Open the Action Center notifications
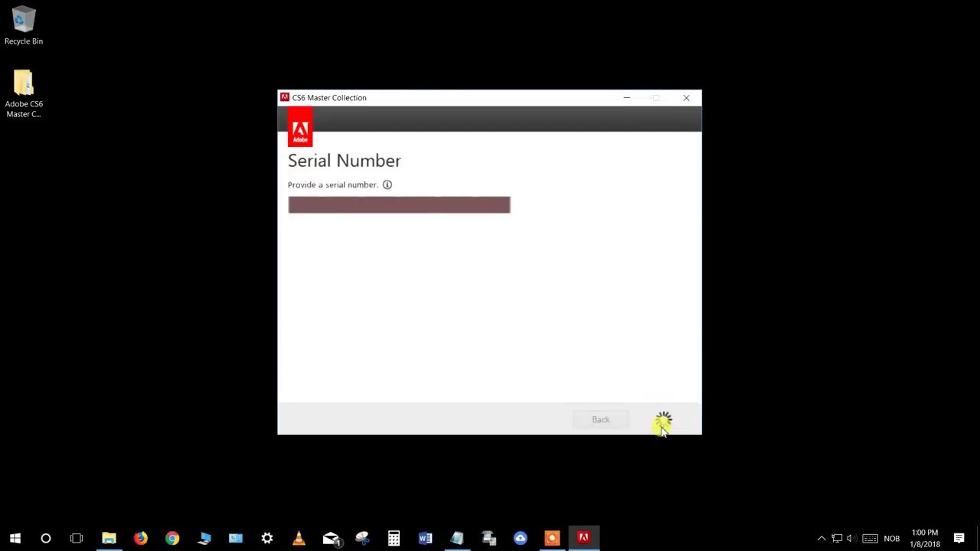Screen dimensions: 980x551 (959, 539)
